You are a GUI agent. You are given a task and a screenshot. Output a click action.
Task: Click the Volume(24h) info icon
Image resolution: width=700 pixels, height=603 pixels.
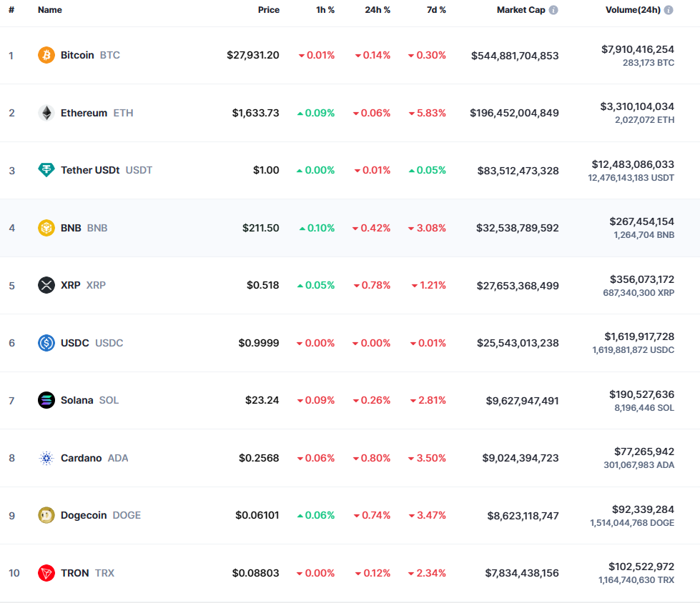(669, 10)
